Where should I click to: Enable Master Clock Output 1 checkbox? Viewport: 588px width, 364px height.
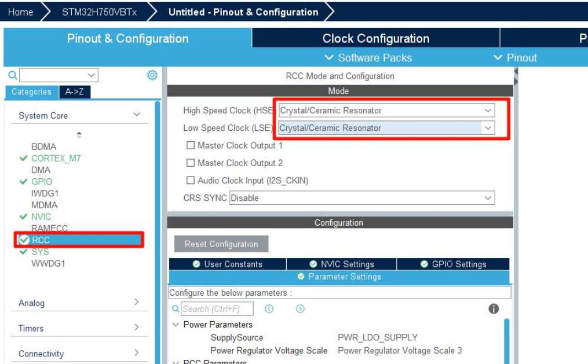pos(191,145)
